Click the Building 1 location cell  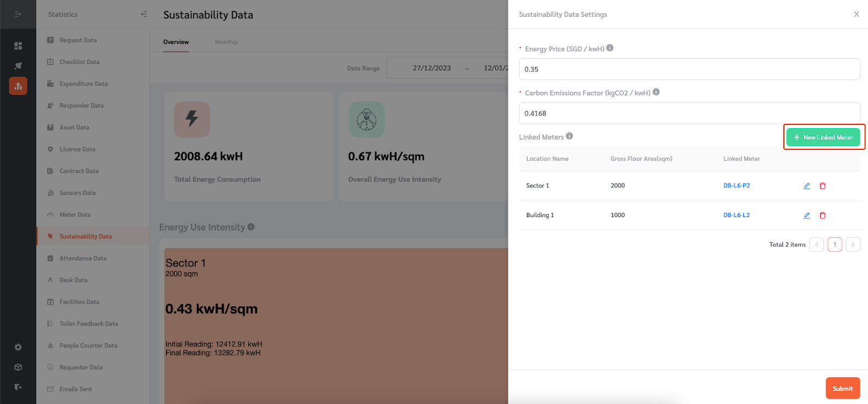tap(540, 215)
